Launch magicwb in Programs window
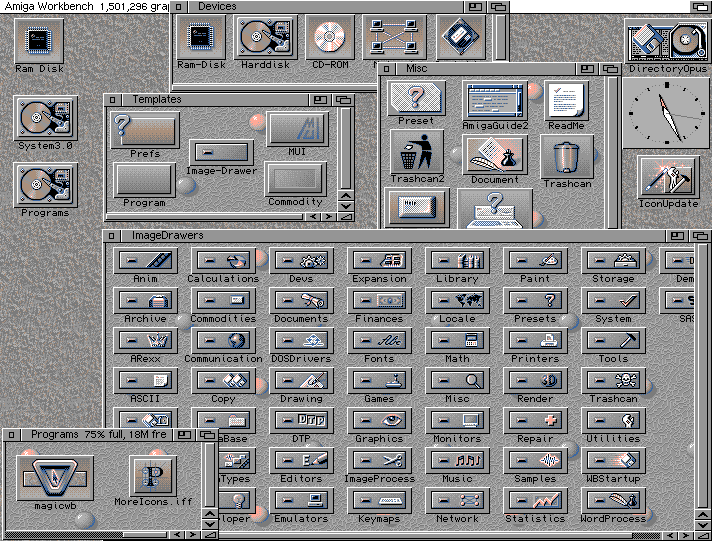The image size is (712, 541). (55, 478)
